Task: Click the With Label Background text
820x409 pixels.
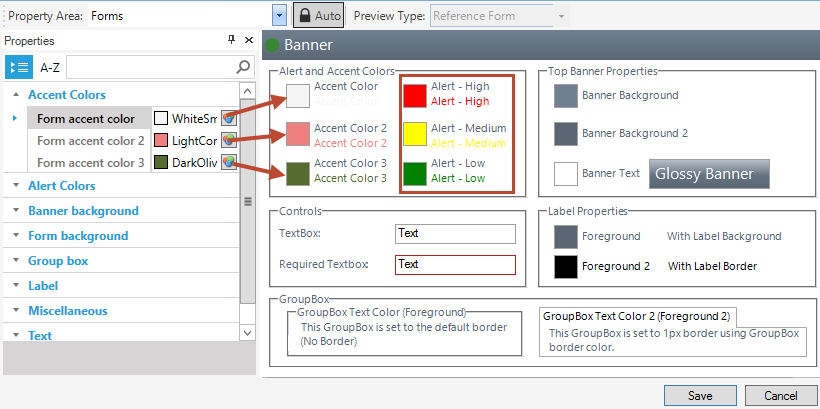Action: [724, 236]
